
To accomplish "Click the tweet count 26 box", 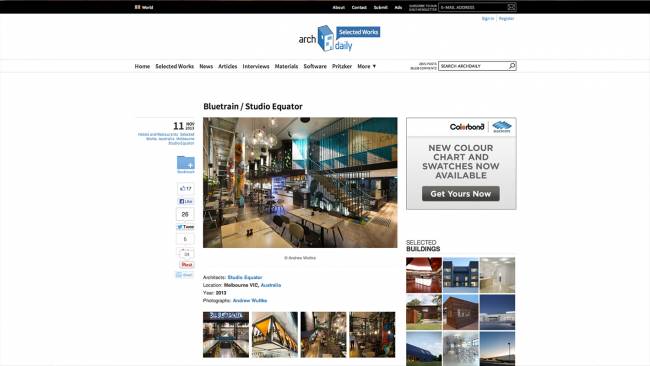I will click(x=185, y=214).
